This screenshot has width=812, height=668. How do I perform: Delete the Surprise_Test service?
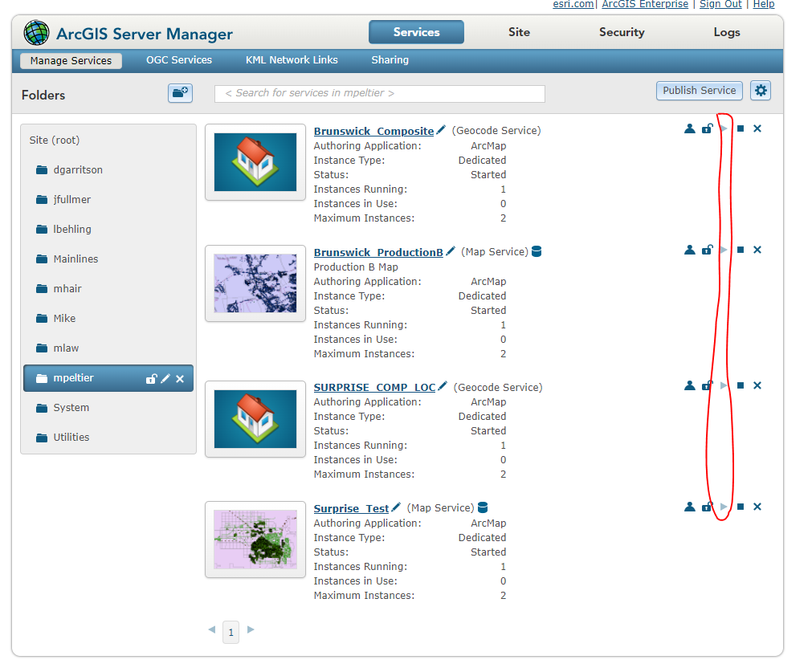click(757, 507)
